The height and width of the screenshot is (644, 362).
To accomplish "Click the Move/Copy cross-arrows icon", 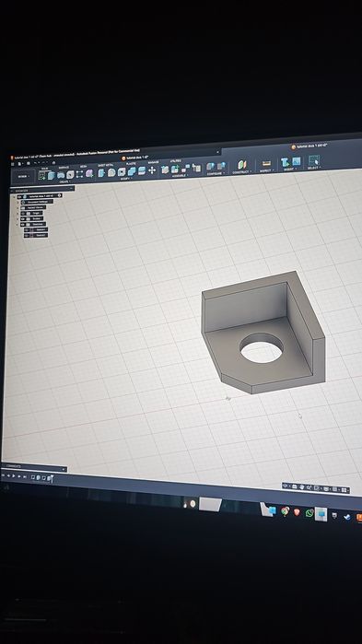I will (x=152, y=170).
